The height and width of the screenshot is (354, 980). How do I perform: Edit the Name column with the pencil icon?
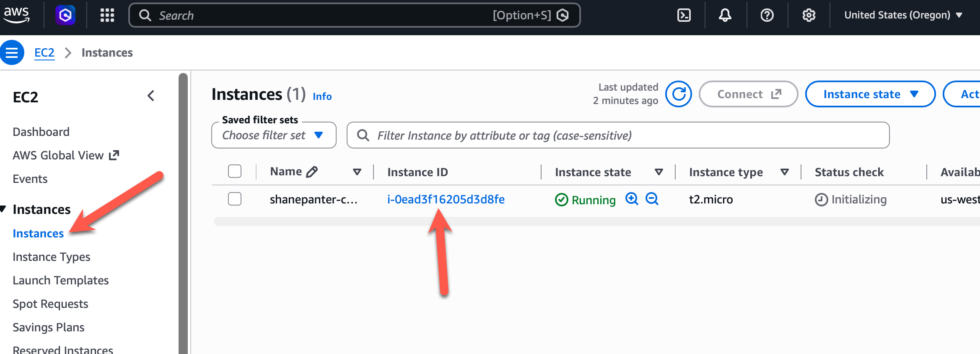point(312,172)
